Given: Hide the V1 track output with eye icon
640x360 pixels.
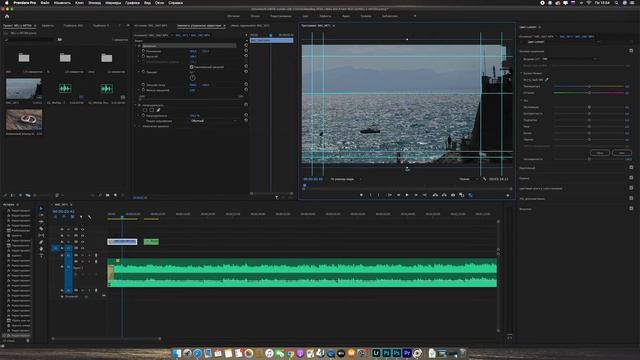Looking at the screenshot, I should (82, 248).
